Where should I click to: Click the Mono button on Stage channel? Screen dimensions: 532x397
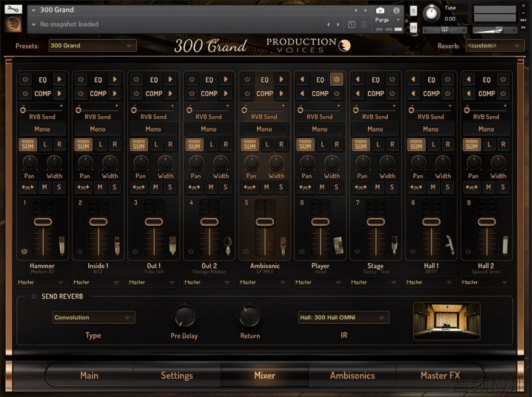[x=375, y=129]
